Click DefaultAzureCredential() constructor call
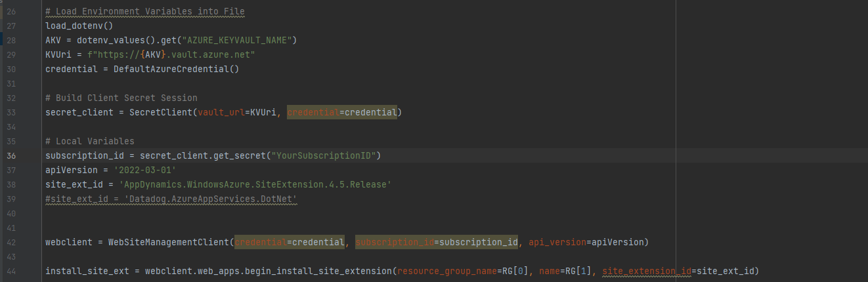The height and width of the screenshot is (282, 868). tap(177, 69)
